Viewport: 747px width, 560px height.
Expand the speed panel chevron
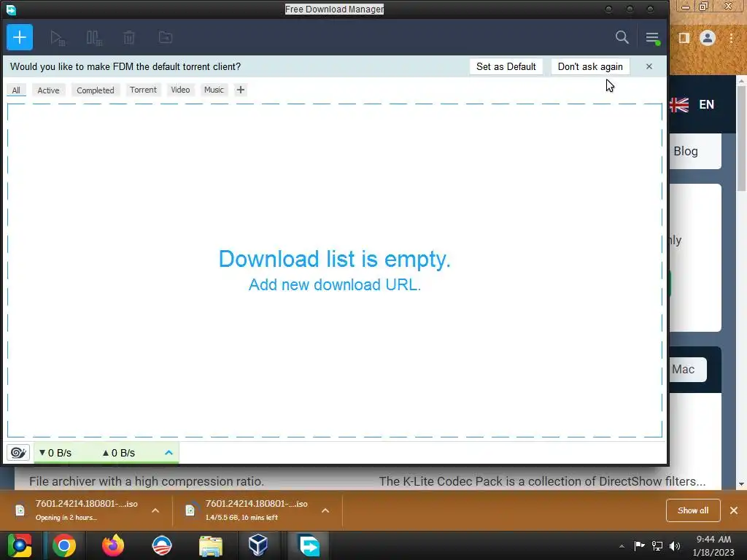(169, 452)
